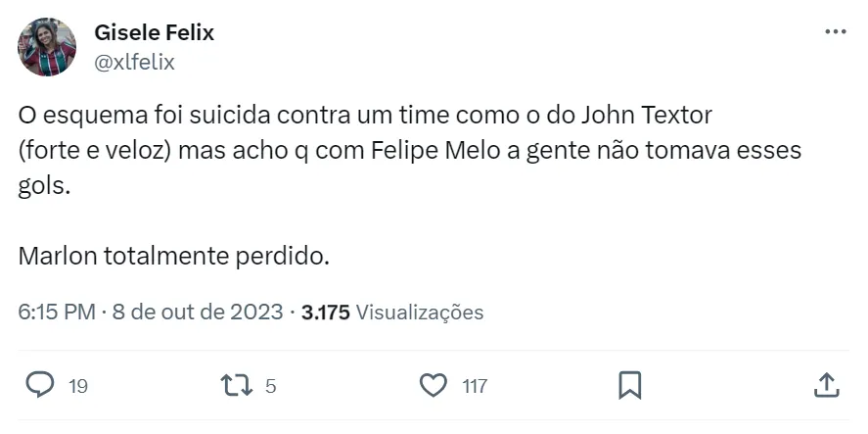Click the retweet count 5

click(x=271, y=386)
